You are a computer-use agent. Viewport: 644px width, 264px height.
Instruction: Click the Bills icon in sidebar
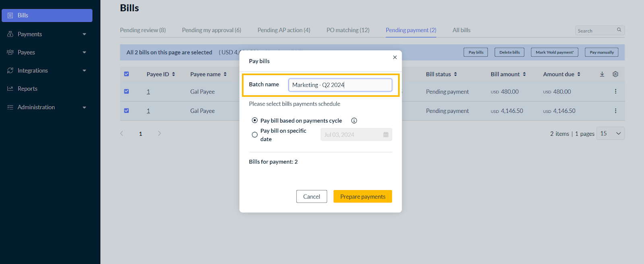10,15
